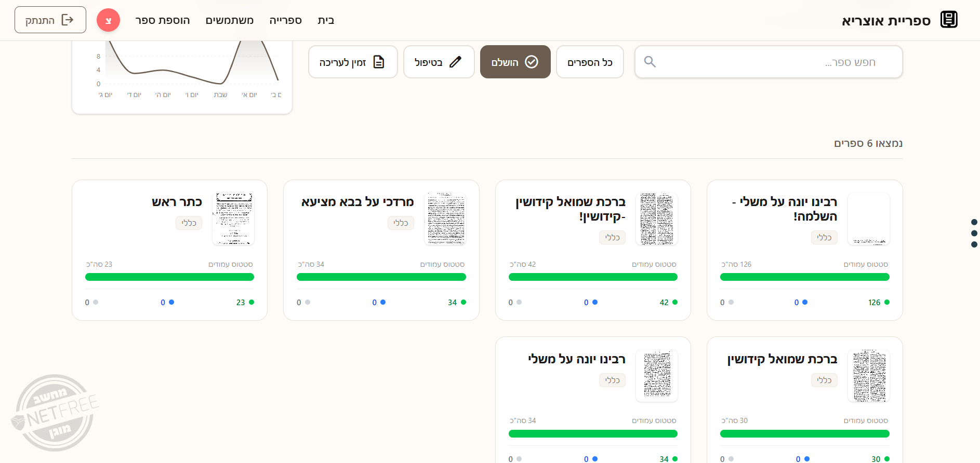Toggle the הושלם status filter

[x=514, y=62]
